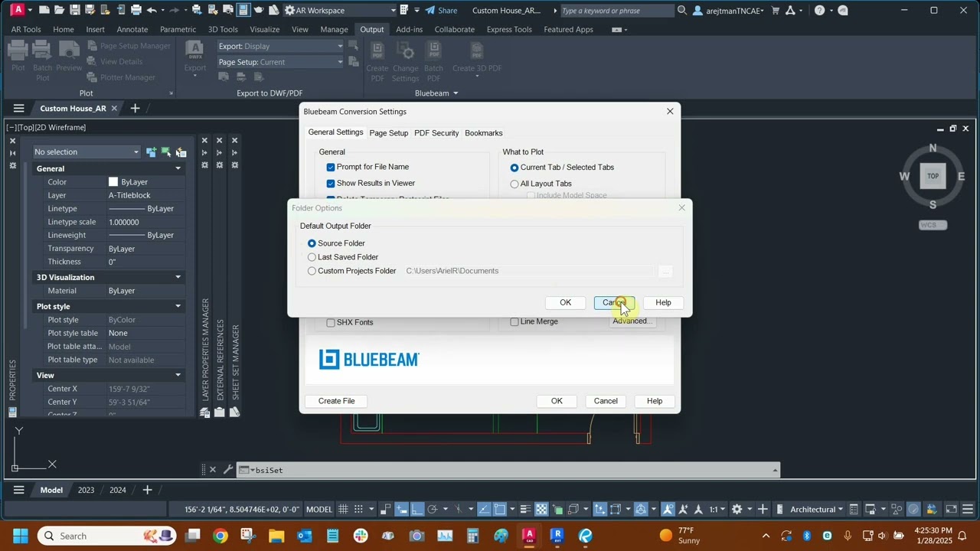Click the Windows Start button
Screen dimensions: 980x551
pos(21,536)
